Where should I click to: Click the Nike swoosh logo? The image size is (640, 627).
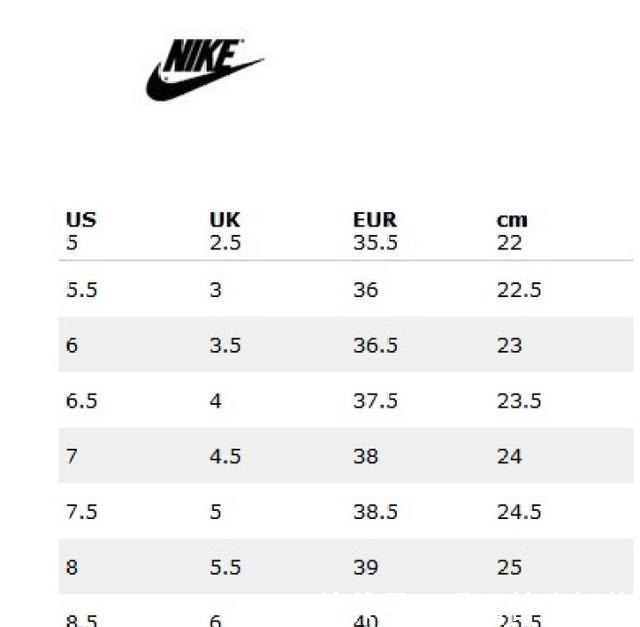click(204, 69)
